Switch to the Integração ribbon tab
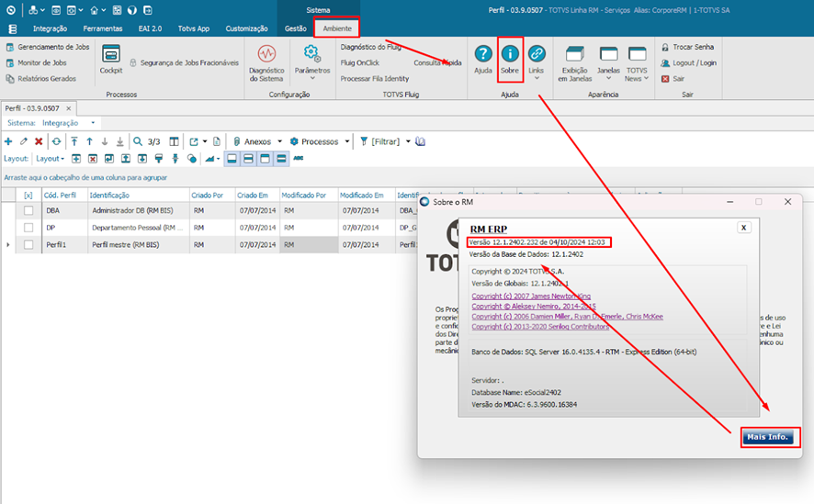This screenshot has height=504, width=814. point(50,28)
